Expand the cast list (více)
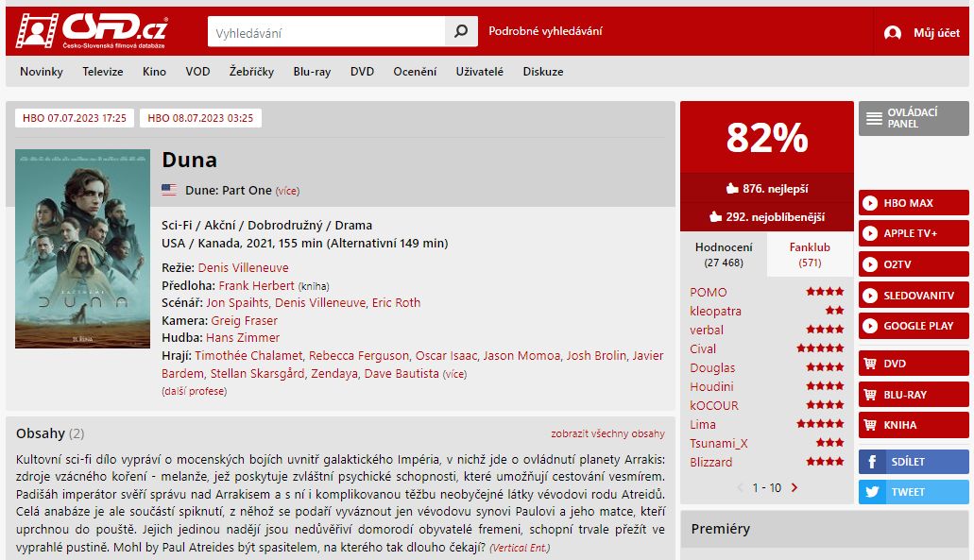974x560 pixels. coord(454,374)
